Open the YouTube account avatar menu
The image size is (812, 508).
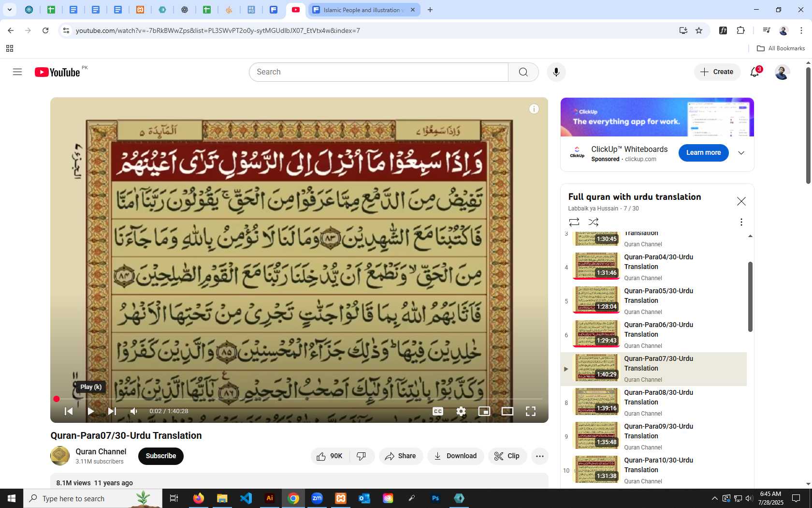(783, 72)
